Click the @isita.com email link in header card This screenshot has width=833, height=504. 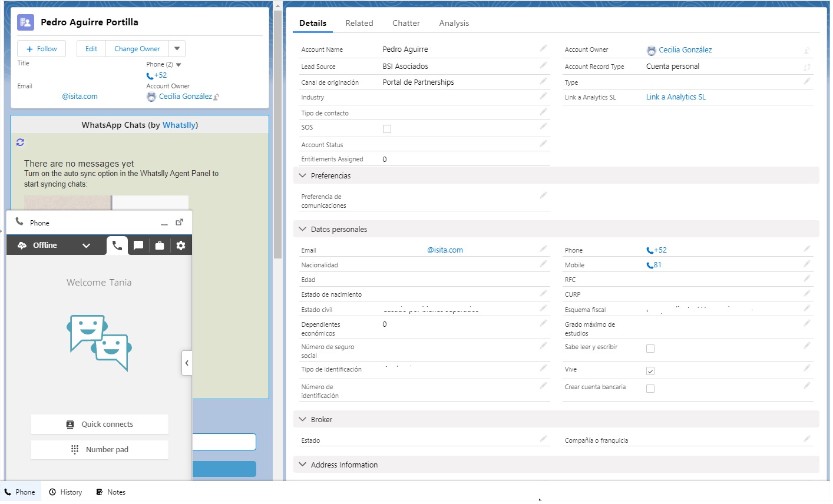(80, 97)
